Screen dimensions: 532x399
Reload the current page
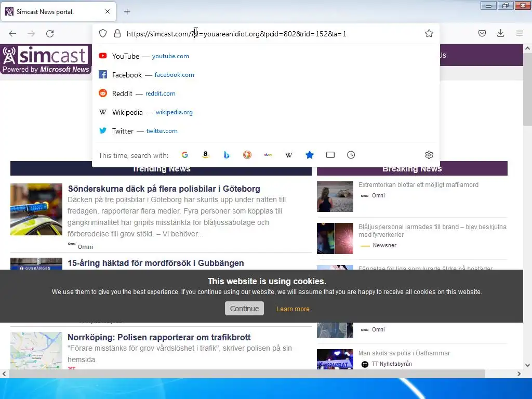[x=50, y=34]
